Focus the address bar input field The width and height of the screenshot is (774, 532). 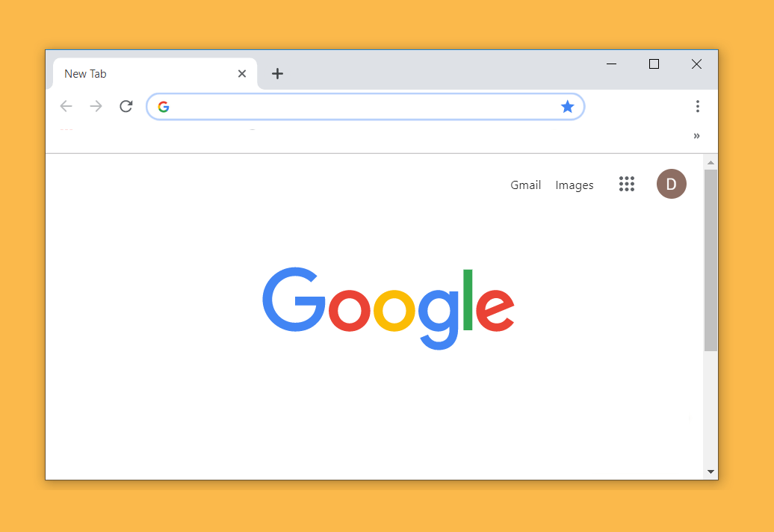coord(365,107)
